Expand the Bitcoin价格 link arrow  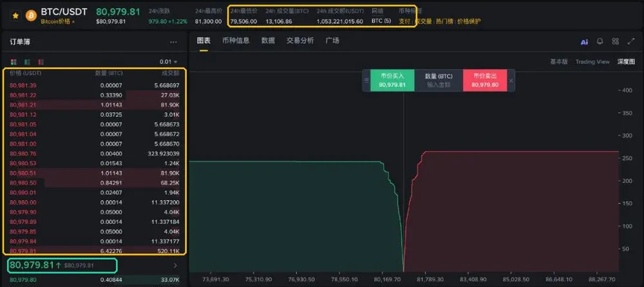coord(74,21)
